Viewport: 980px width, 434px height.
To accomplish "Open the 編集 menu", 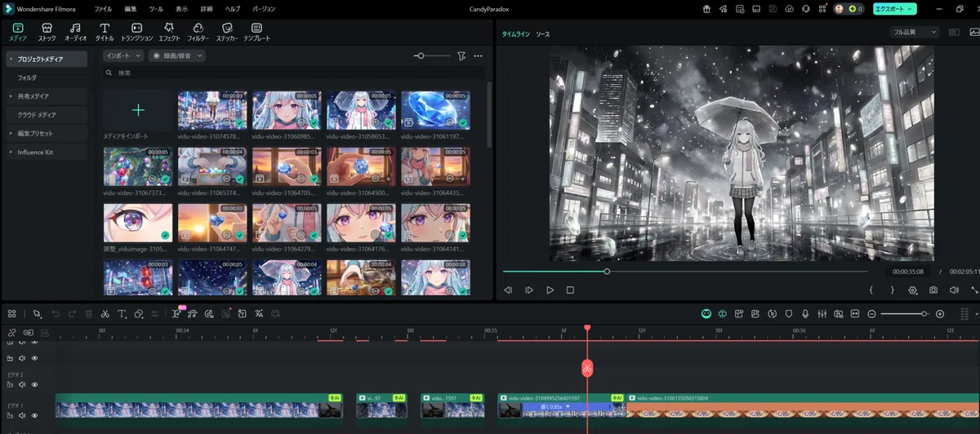I will (131, 9).
